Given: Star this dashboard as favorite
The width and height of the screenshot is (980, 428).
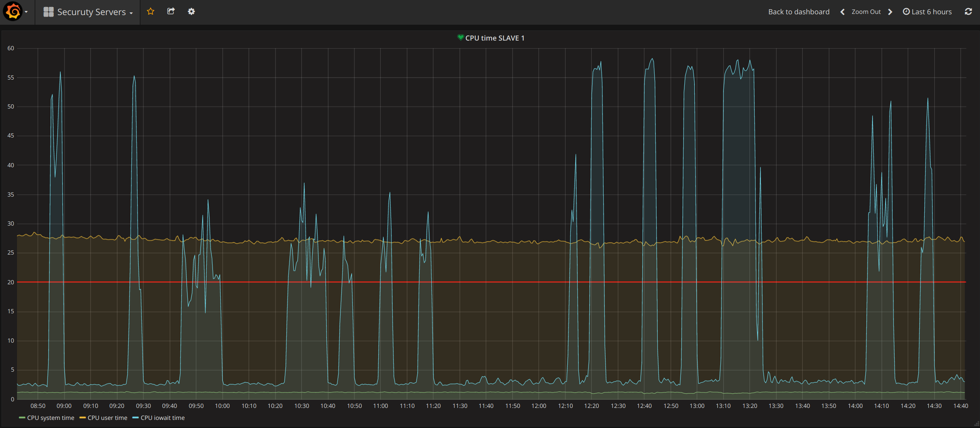Looking at the screenshot, I should [151, 12].
